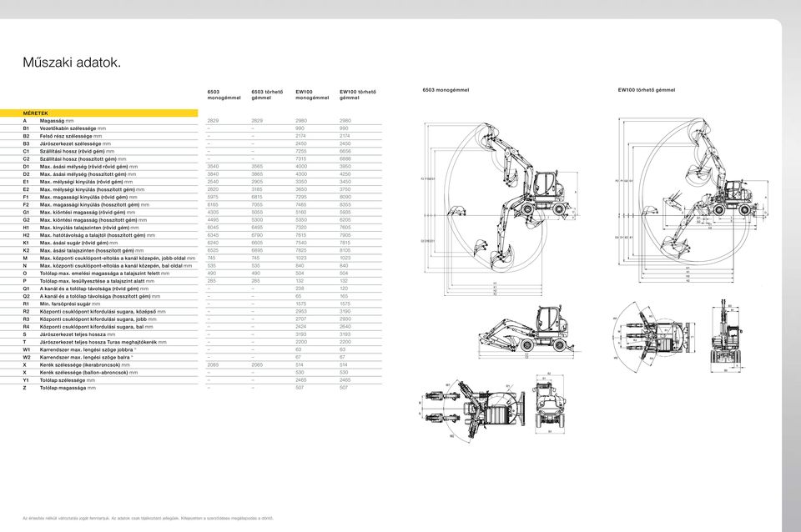Image resolution: width=801 pixels, height=532 pixels.
Task: Click the 'EW100 törhető gémmel' table column header
Action: click(x=358, y=94)
